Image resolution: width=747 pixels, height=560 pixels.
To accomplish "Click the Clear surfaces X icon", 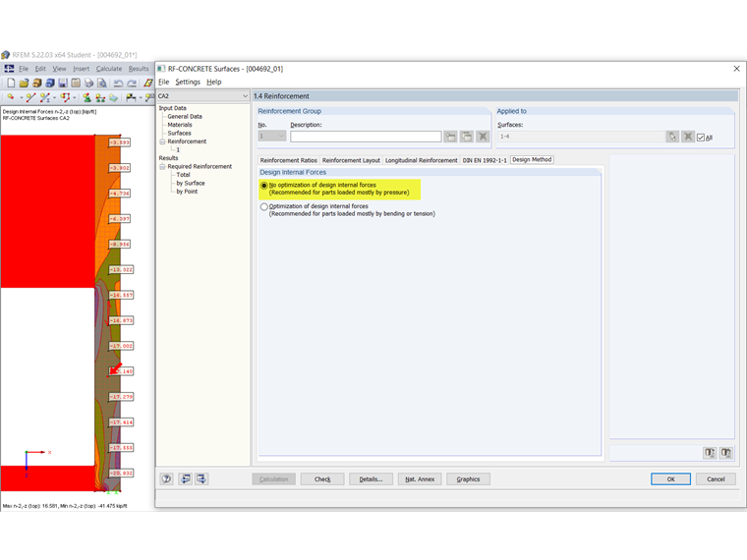I will point(687,137).
